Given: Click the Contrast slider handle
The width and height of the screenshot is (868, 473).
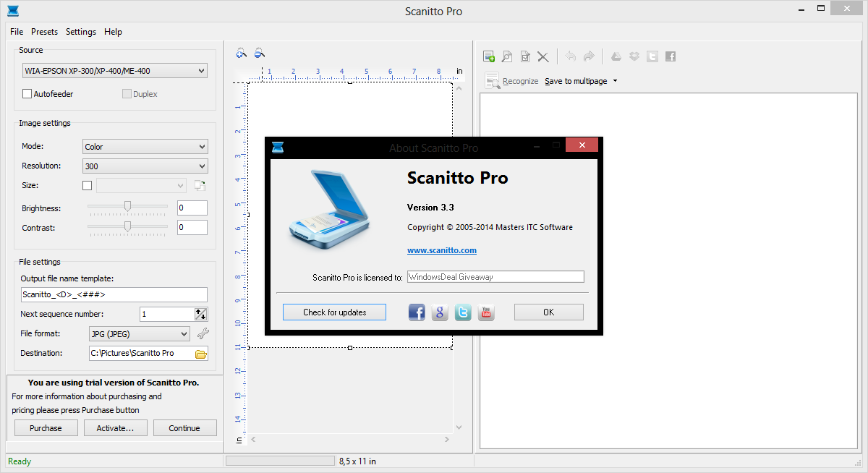Looking at the screenshot, I should [x=127, y=226].
